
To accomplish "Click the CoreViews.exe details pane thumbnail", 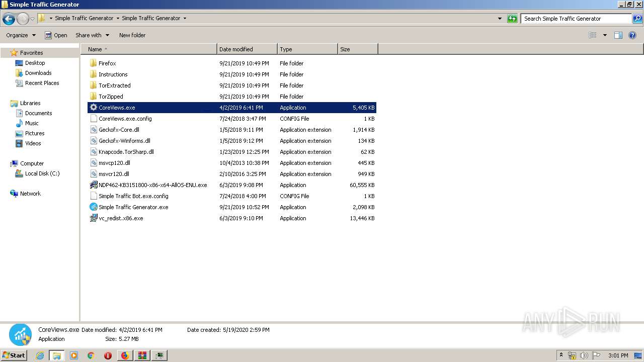I will point(20,335).
